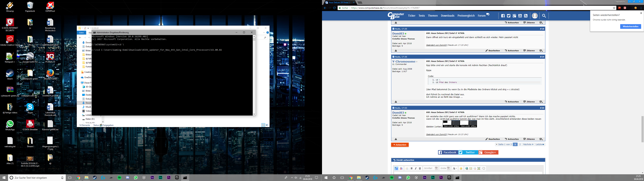The image size is (644, 181).
Task: Toggle multi-quote on post #19
Action: [541, 102]
